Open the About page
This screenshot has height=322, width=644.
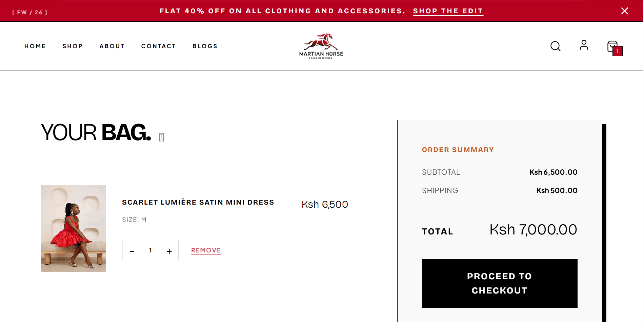[x=112, y=46]
